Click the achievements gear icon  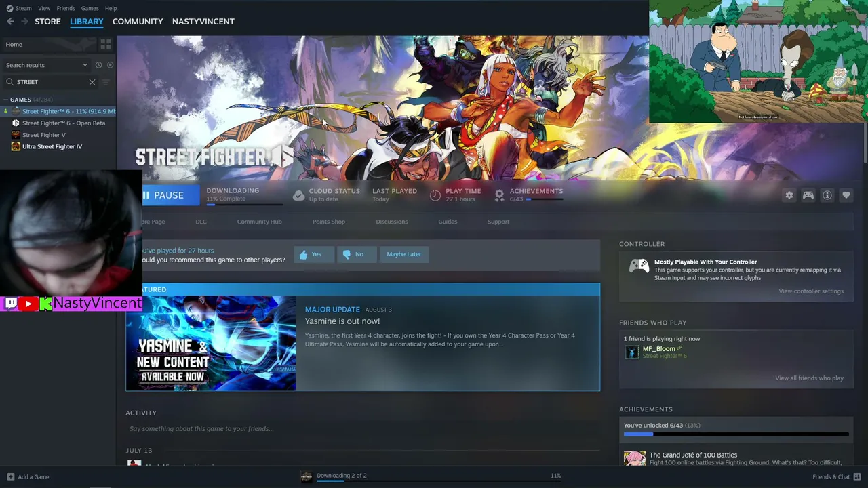click(x=499, y=195)
